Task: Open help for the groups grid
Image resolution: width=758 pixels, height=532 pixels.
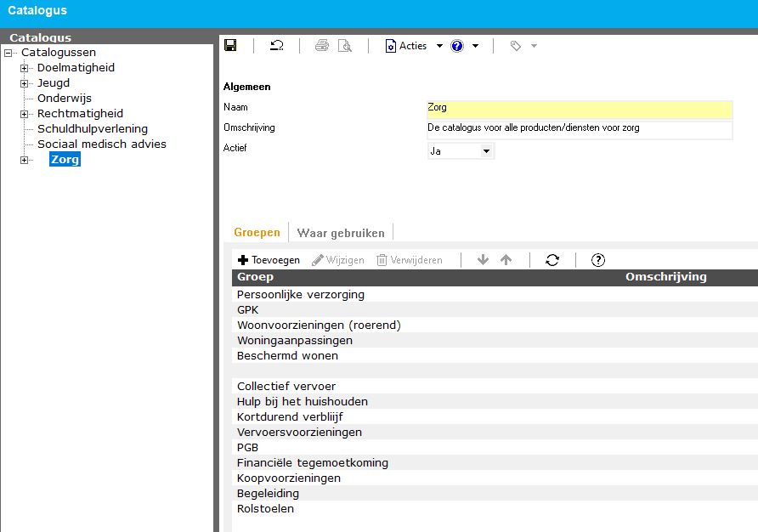Action: pyautogui.click(x=597, y=260)
